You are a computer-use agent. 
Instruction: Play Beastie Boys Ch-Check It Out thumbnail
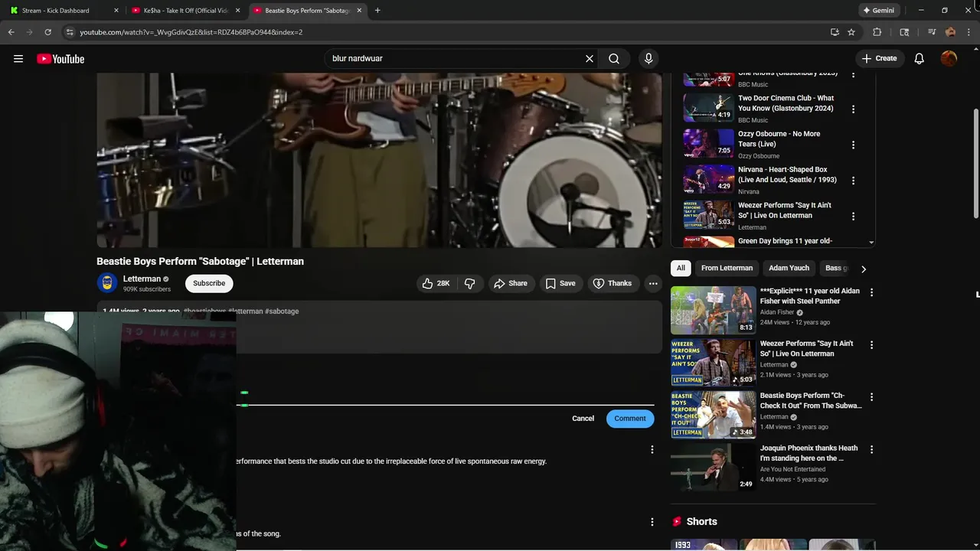(714, 415)
